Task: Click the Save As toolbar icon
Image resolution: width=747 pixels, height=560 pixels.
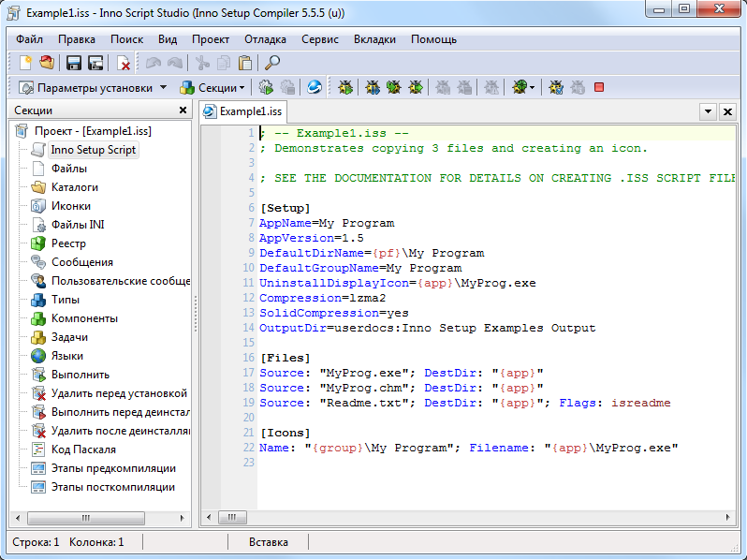Action: click(95, 63)
